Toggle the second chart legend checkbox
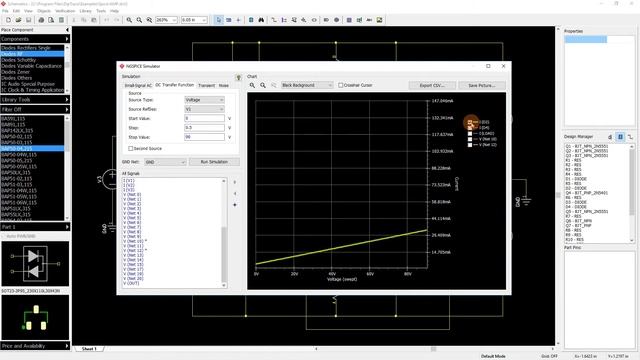This screenshot has height=360, width=640. pos(470,128)
